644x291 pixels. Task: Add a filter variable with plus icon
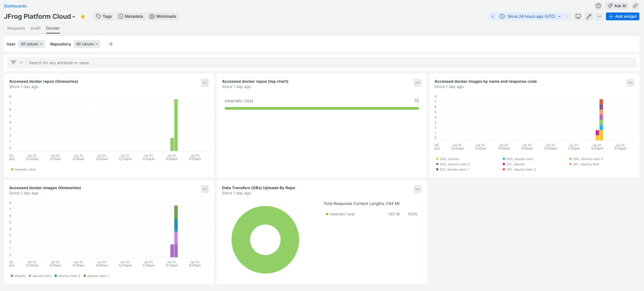point(111,44)
